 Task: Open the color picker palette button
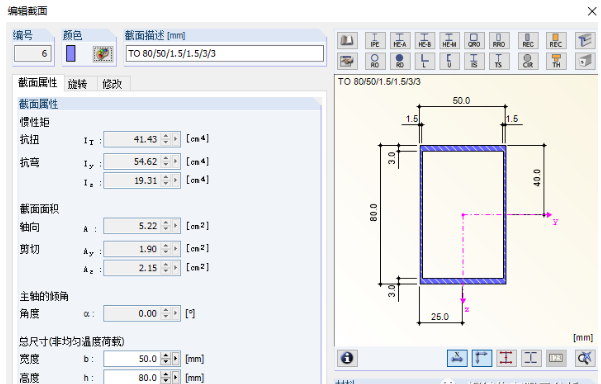[103, 54]
